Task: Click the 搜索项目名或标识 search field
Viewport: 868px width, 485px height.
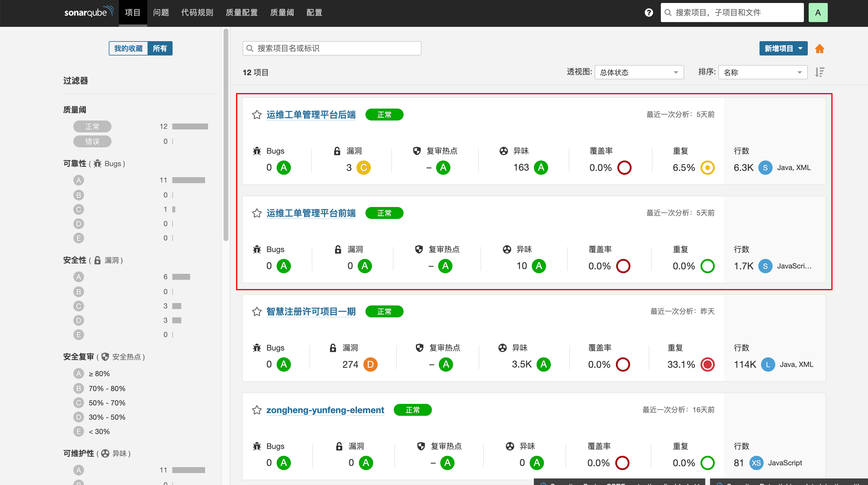Action: 332,48
